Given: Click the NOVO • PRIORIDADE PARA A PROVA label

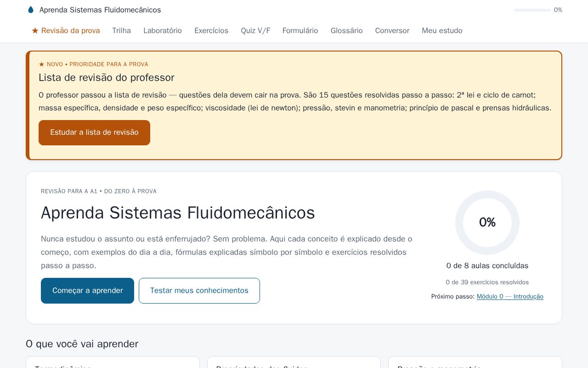Looking at the screenshot, I should click(x=93, y=64).
